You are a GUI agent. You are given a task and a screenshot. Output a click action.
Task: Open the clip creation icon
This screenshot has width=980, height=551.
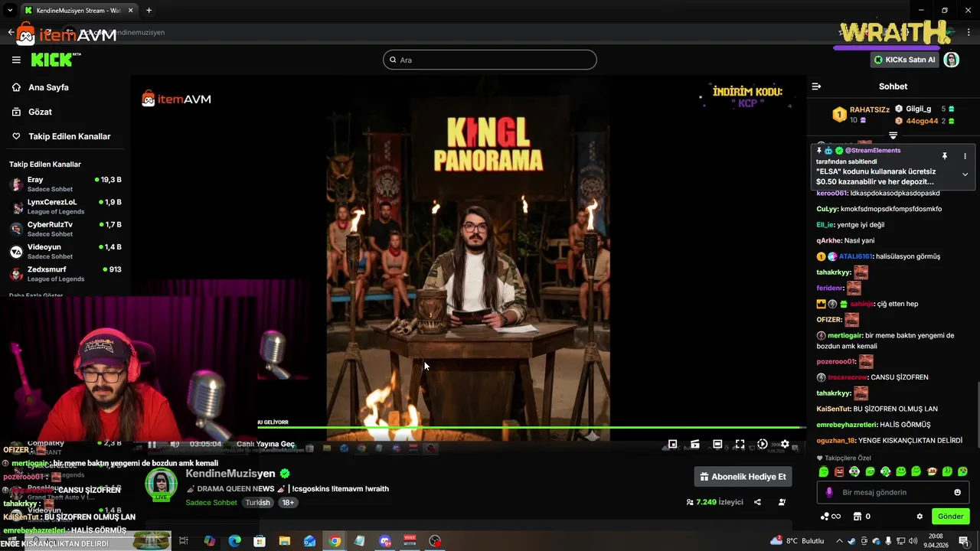pyautogui.click(x=695, y=444)
